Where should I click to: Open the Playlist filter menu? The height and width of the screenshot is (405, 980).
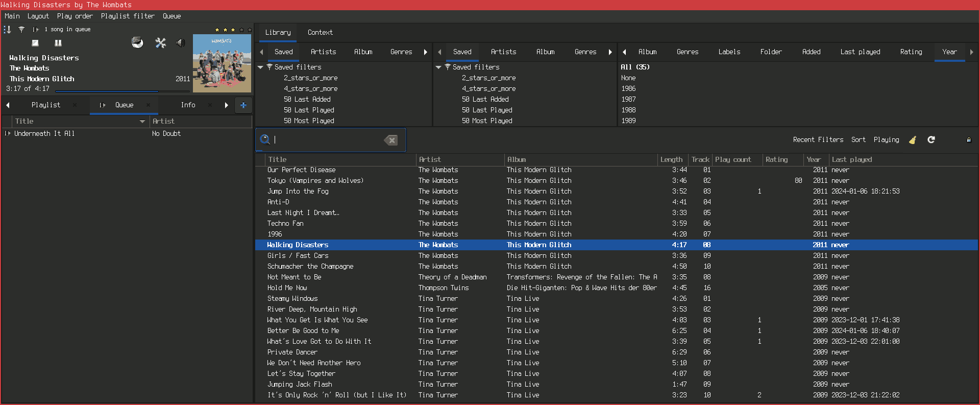click(x=128, y=16)
